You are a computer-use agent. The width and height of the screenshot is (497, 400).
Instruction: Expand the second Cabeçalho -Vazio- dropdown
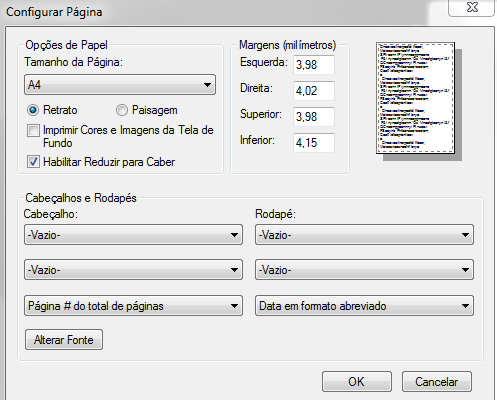(x=133, y=269)
